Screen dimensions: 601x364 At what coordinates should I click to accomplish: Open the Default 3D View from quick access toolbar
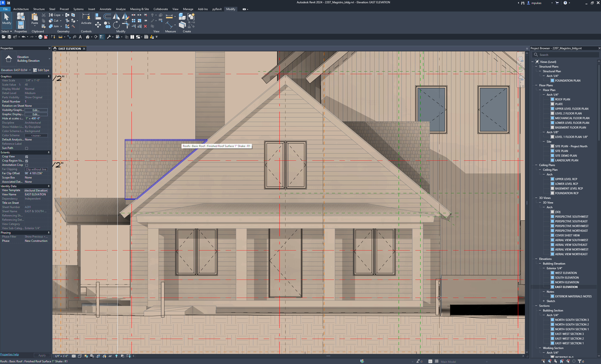point(88,37)
